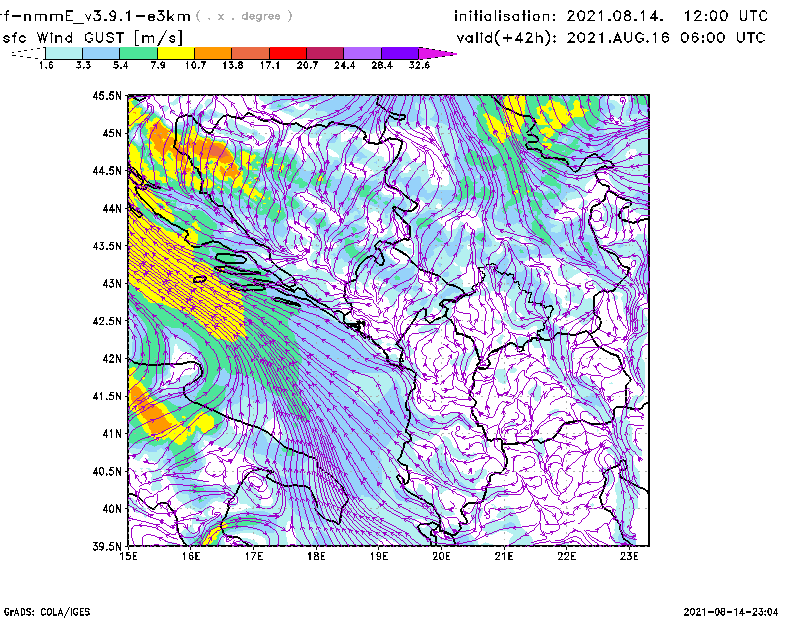Click the salmon legend swatch
Screen dimensions: 800x618
click(251, 53)
